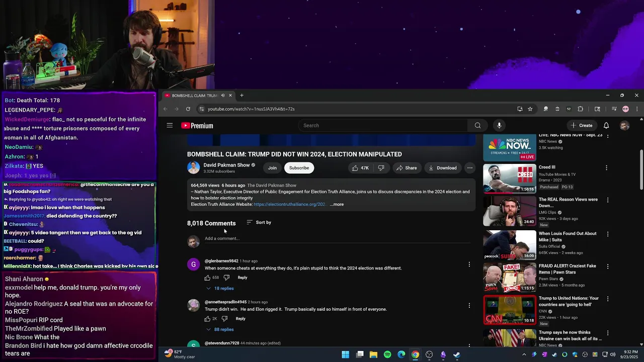The width and height of the screenshot is (644, 362).
Task: Show hidden system tray icons
Action: click(x=524, y=354)
